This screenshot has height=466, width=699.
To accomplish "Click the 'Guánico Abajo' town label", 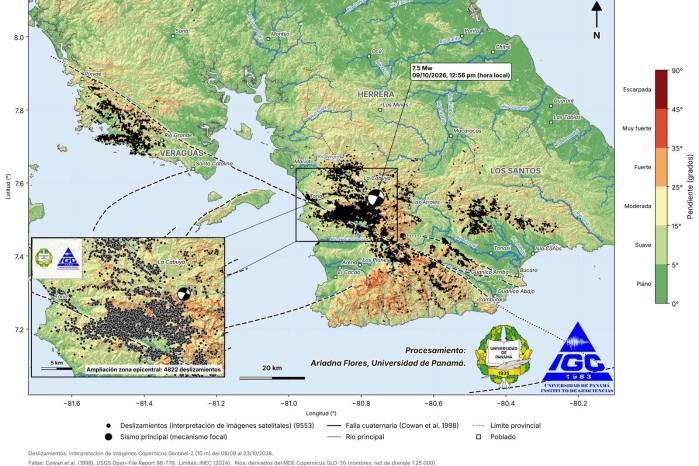I will tap(517, 291).
